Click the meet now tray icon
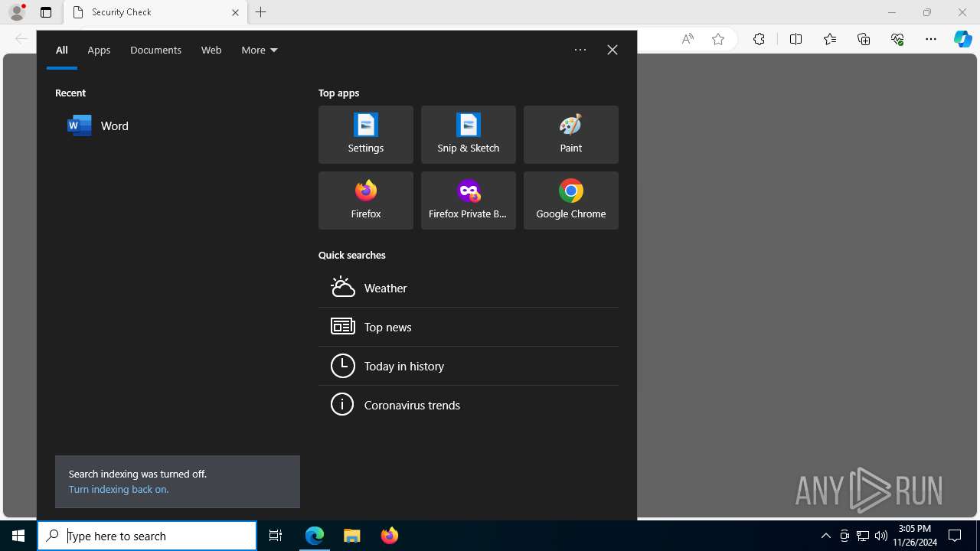 click(844, 536)
